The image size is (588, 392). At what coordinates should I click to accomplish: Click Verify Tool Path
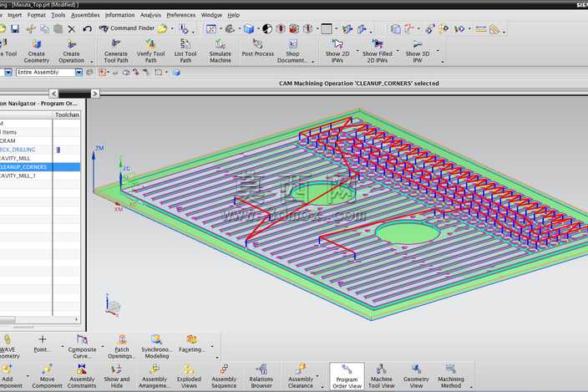point(150,51)
